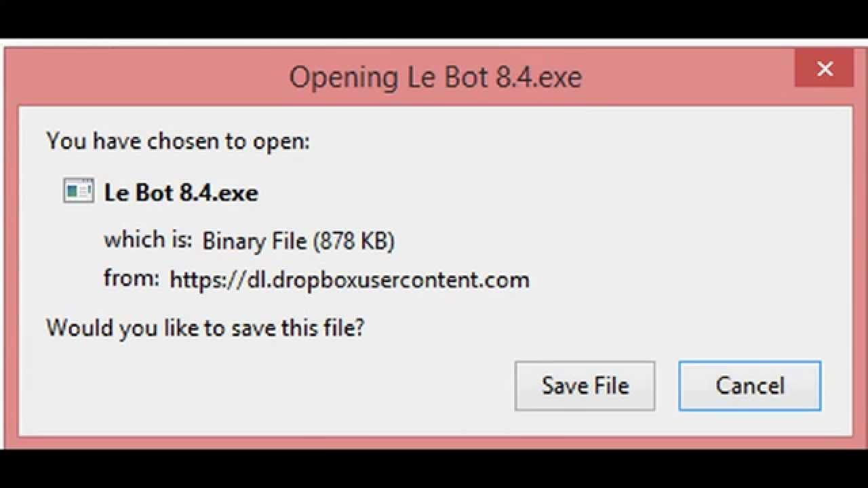Screen dimensions: 868x488
Task: Click the 'Would you like to save this file?' prompt
Action: click(205, 328)
